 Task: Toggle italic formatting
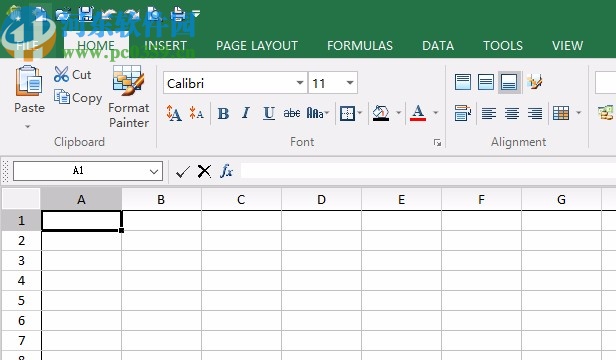246,113
